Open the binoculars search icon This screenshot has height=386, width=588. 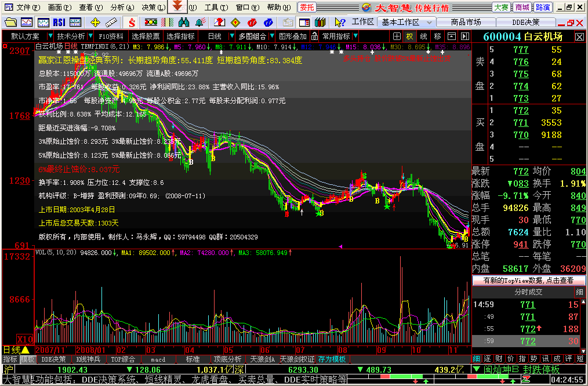point(184,22)
